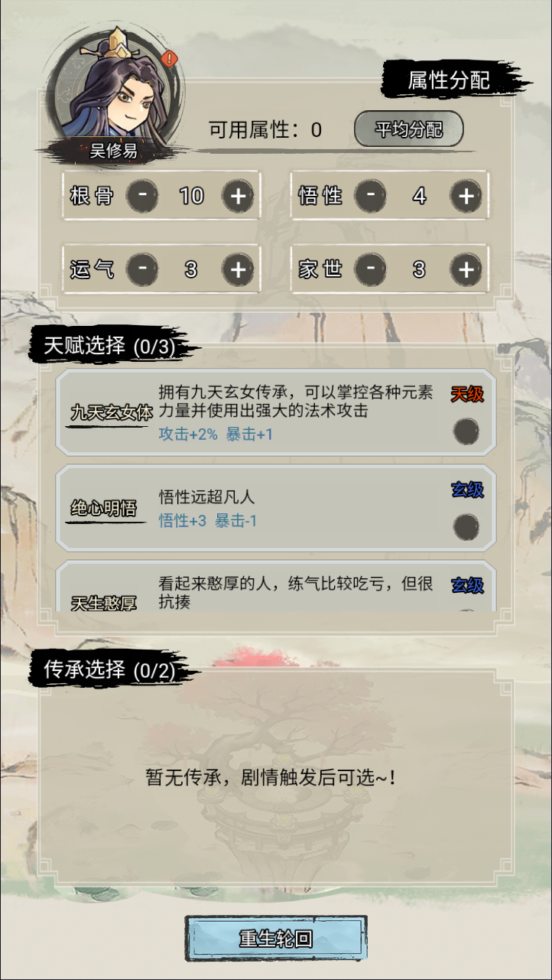Click the 平均分配 button
The image size is (552, 980).
click(409, 129)
